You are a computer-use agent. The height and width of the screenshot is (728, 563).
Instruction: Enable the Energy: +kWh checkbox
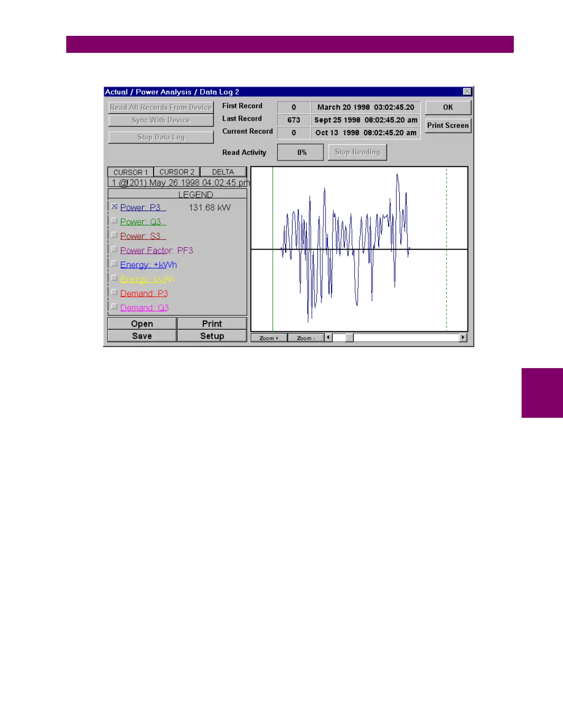(x=115, y=263)
